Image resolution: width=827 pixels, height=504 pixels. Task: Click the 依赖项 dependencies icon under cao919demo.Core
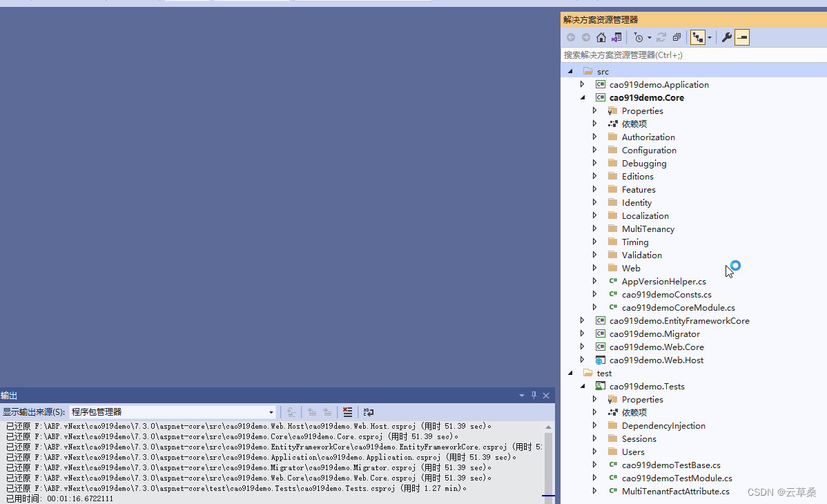point(613,124)
